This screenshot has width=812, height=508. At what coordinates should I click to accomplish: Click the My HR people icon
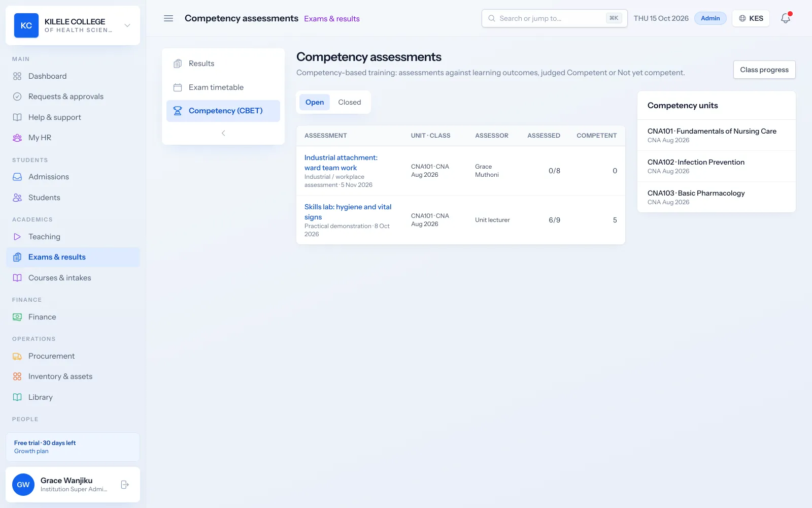[17, 138]
